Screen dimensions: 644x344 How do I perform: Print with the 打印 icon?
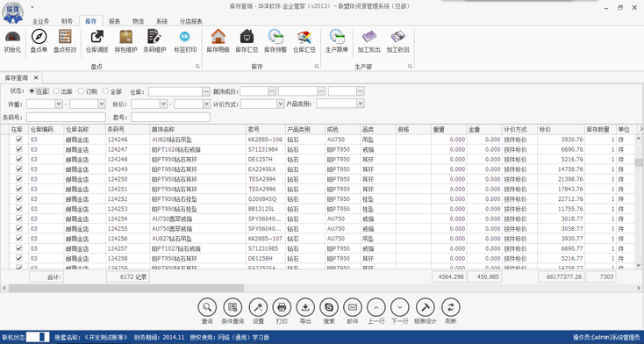(x=282, y=307)
